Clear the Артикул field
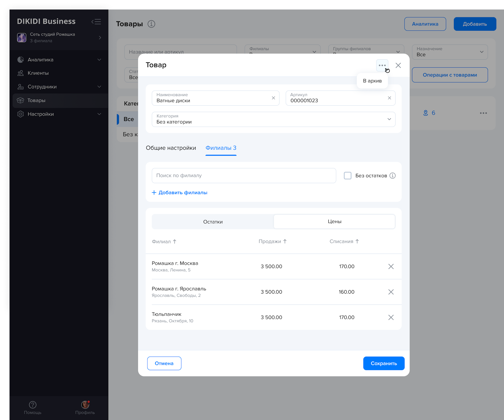This screenshot has height=420, width=504. [x=389, y=98]
